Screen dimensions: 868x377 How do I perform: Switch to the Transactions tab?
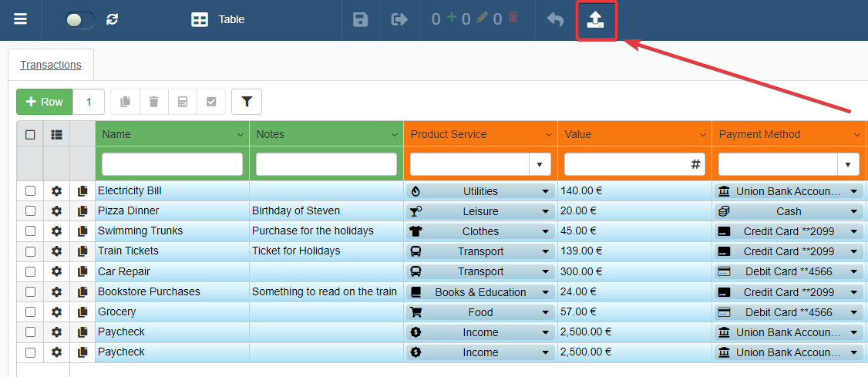(x=51, y=65)
